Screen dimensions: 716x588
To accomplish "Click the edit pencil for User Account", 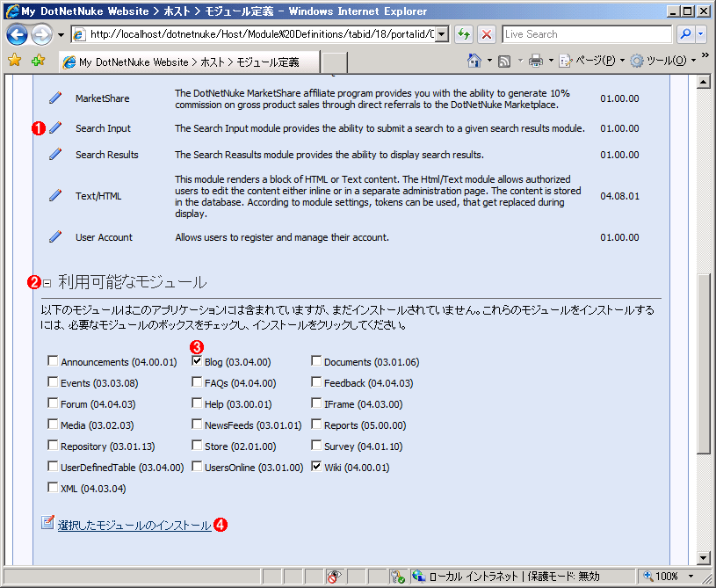I will click(x=55, y=236).
